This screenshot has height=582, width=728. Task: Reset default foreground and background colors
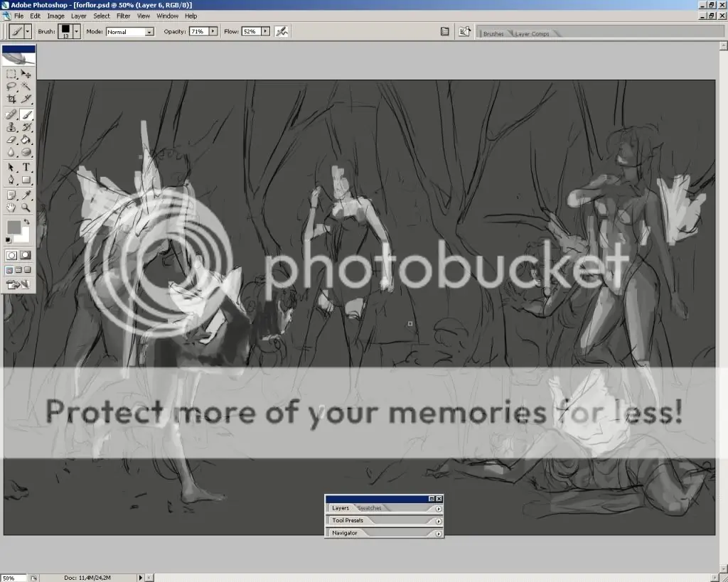tap(9, 240)
